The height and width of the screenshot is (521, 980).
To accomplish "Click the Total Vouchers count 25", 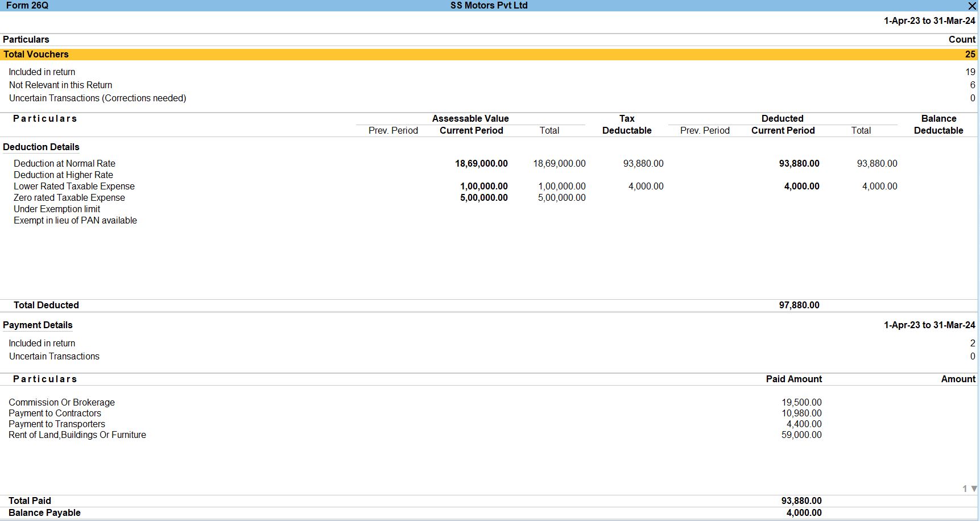I will (x=970, y=54).
